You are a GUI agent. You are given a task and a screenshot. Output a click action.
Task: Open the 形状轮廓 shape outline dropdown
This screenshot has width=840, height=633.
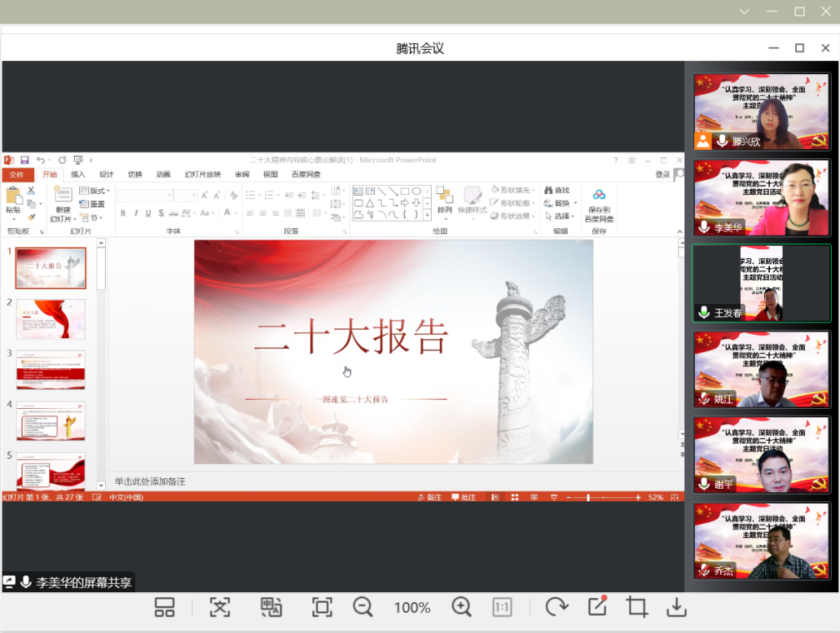coord(512,203)
